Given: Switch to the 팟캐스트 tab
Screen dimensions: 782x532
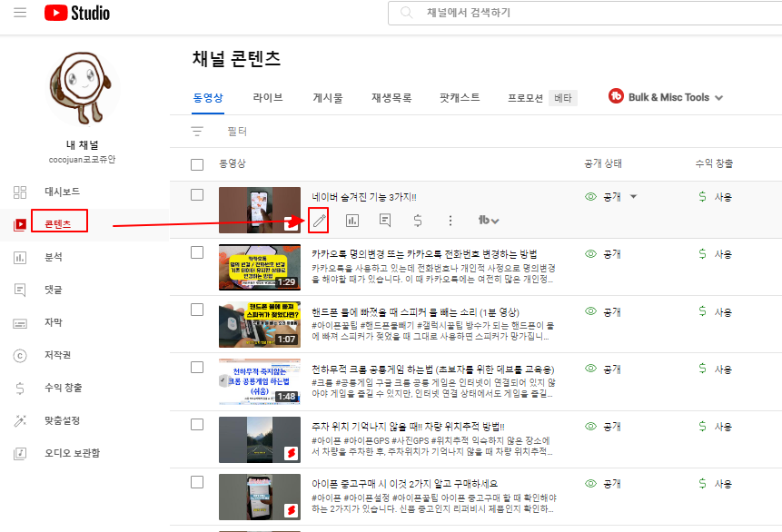Looking at the screenshot, I should [x=460, y=98].
